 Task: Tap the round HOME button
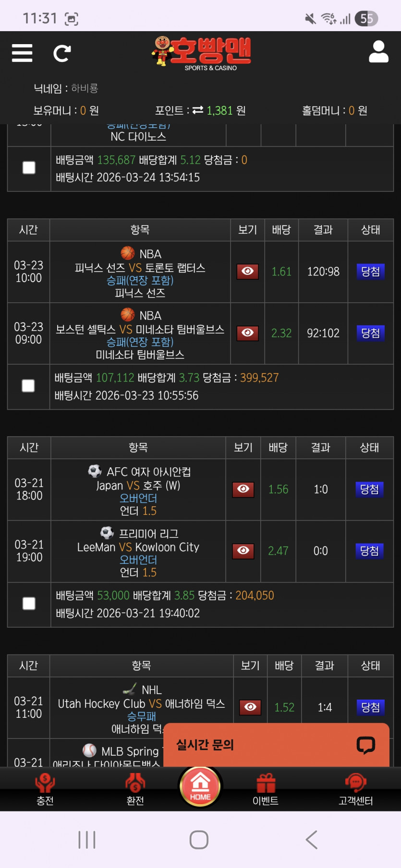coord(200,786)
